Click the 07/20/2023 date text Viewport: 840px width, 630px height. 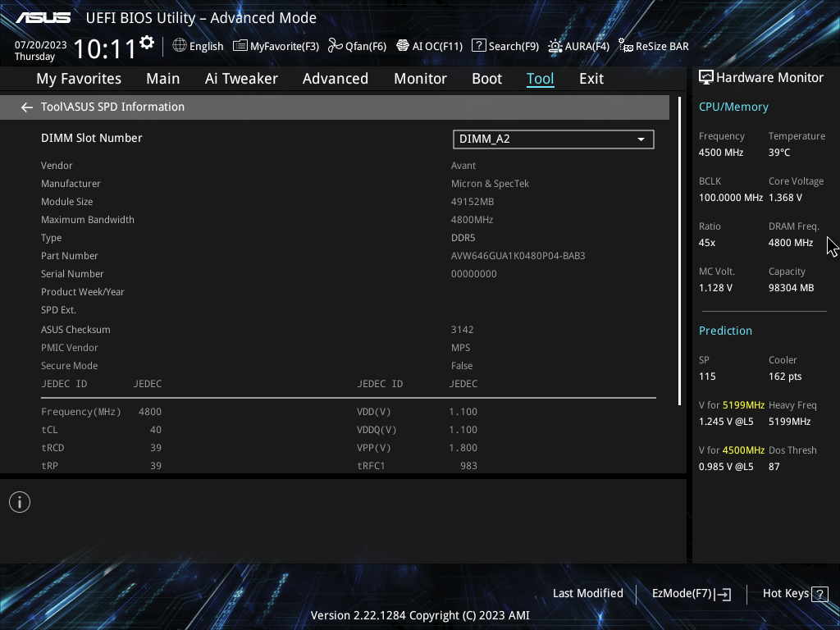[x=41, y=45]
